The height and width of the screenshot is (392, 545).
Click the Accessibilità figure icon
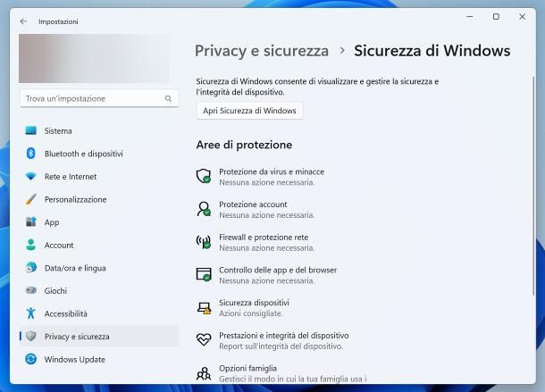click(x=31, y=313)
